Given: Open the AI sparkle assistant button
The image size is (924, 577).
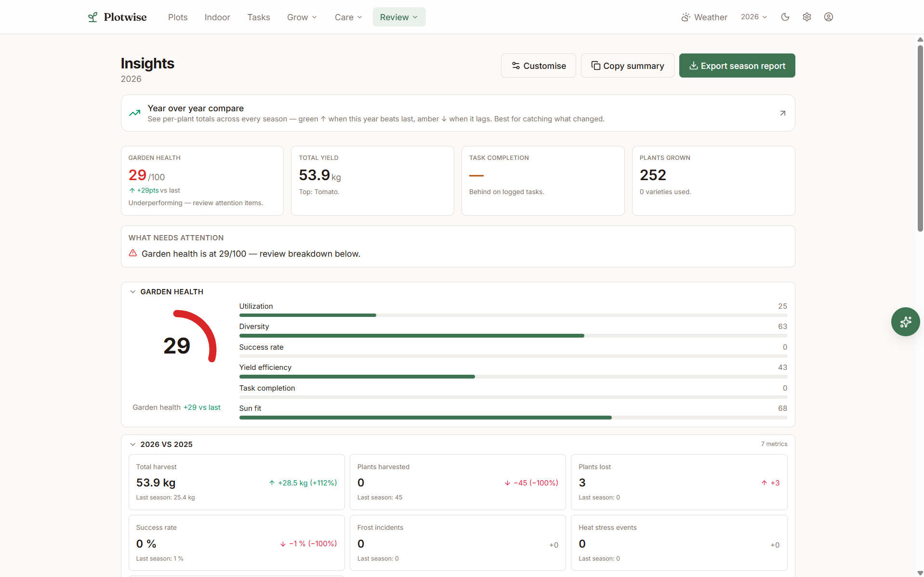Looking at the screenshot, I should [x=905, y=322].
